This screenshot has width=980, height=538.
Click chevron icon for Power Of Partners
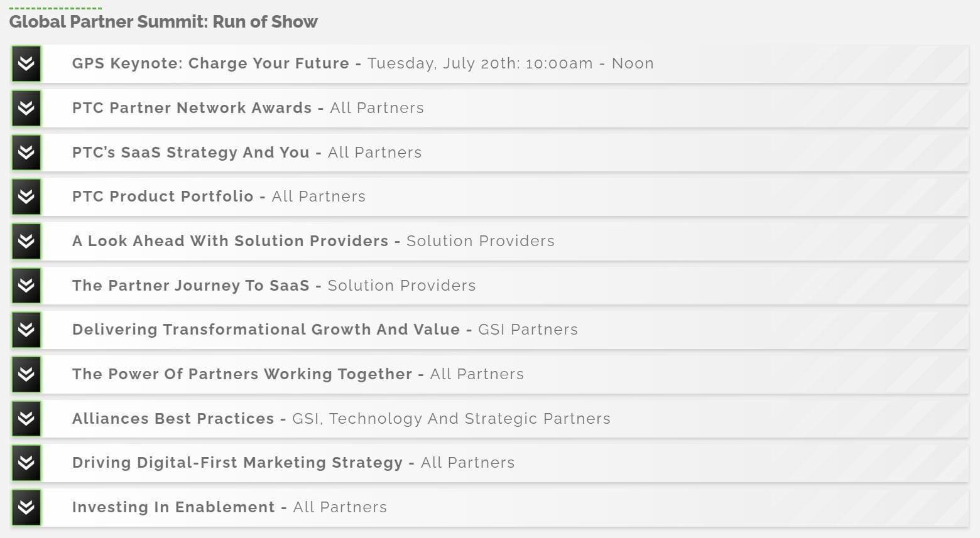pyautogui.click(x=26, y=374)
